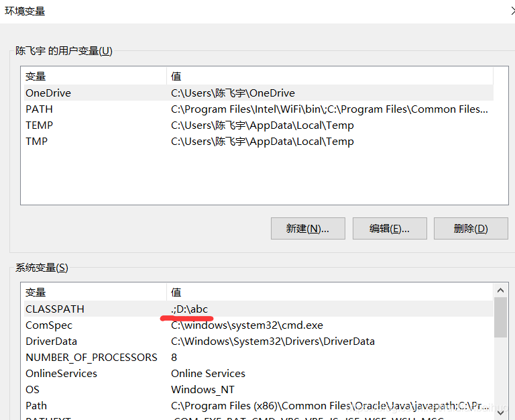Click the system variables scrollbar thumb
Screen dimensions: 515x420
pos(500,317)
